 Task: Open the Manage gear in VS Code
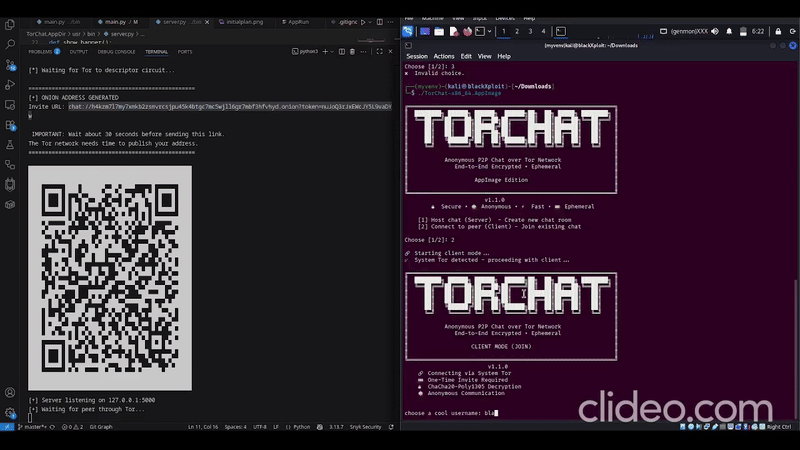[x=10, y=413]
